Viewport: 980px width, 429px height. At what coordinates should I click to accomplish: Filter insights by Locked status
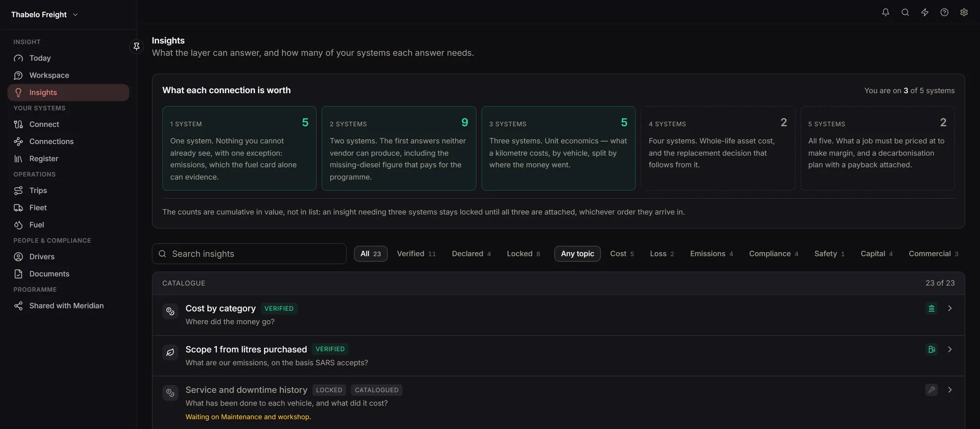523,254
